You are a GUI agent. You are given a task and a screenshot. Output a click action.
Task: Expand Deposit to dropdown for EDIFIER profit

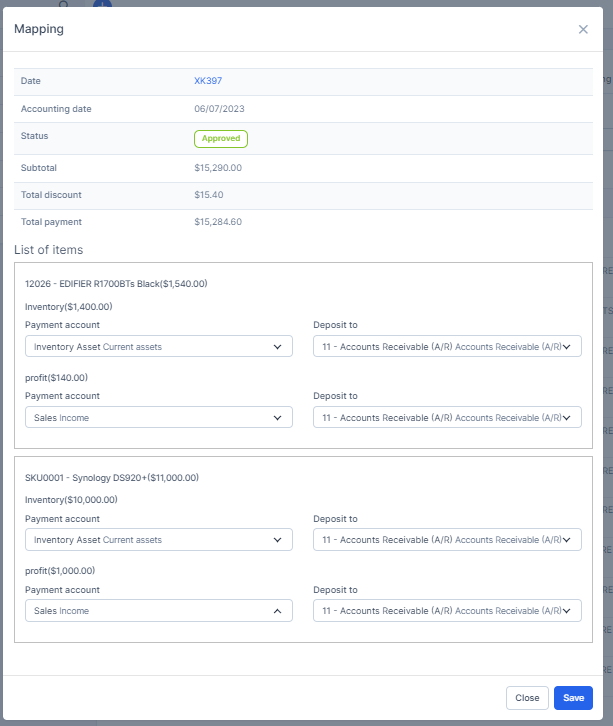tap(447, 417)
